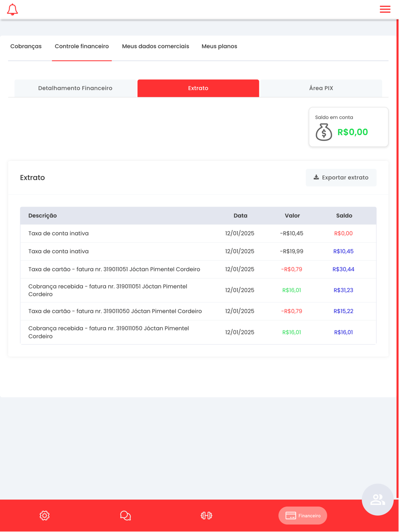Click the R$15,22 saldo value
The height and width of the screenshot is (532, 399).
click(344, 311)
